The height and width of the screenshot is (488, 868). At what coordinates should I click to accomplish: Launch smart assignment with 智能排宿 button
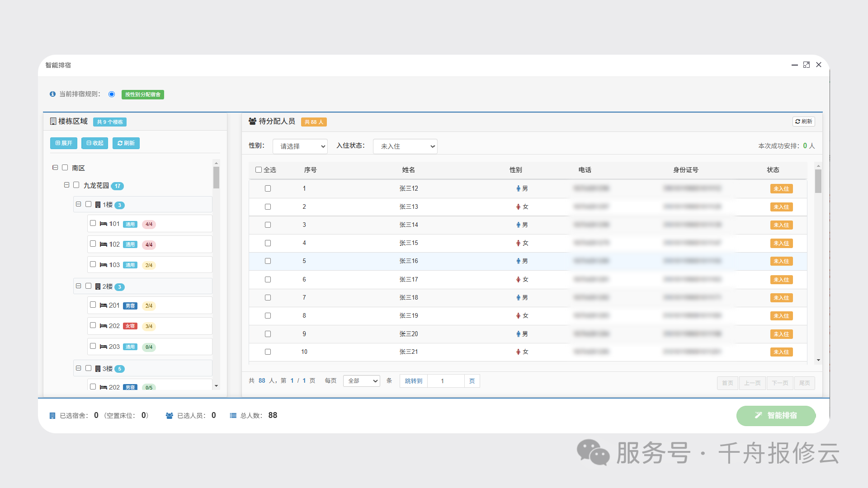(776, 415)
